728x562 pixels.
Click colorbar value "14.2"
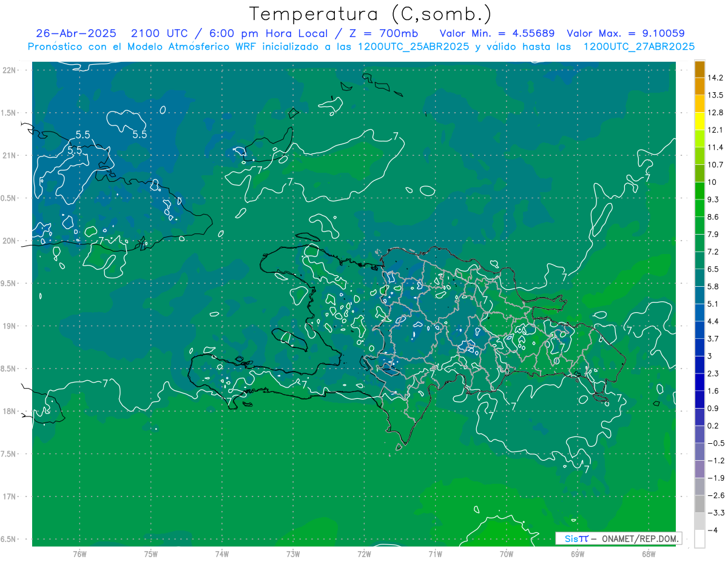[715, 78]
